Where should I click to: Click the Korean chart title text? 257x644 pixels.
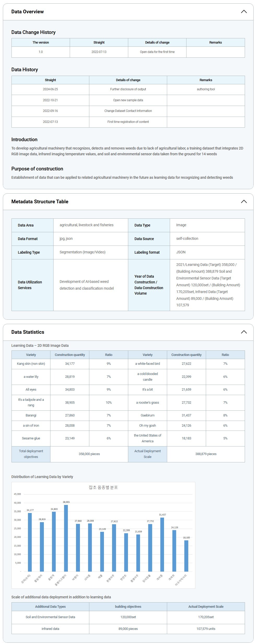tap(103, 487)
